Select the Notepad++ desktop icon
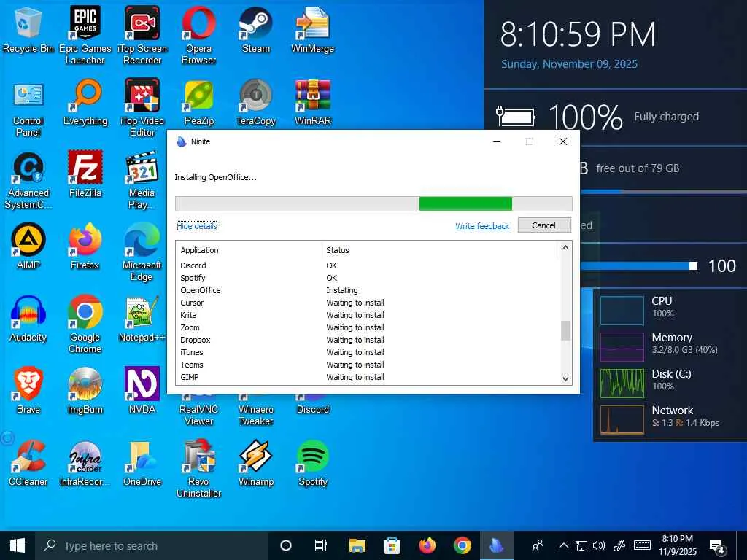This screenshot has height=560, width=747. click(x=142, y=319)
